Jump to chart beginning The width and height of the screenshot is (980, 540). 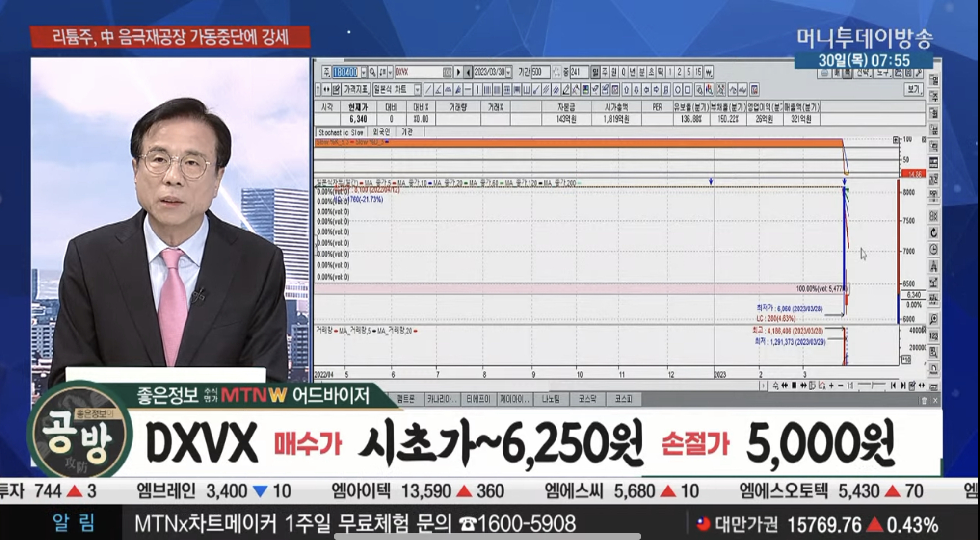(x=893, y=386)
